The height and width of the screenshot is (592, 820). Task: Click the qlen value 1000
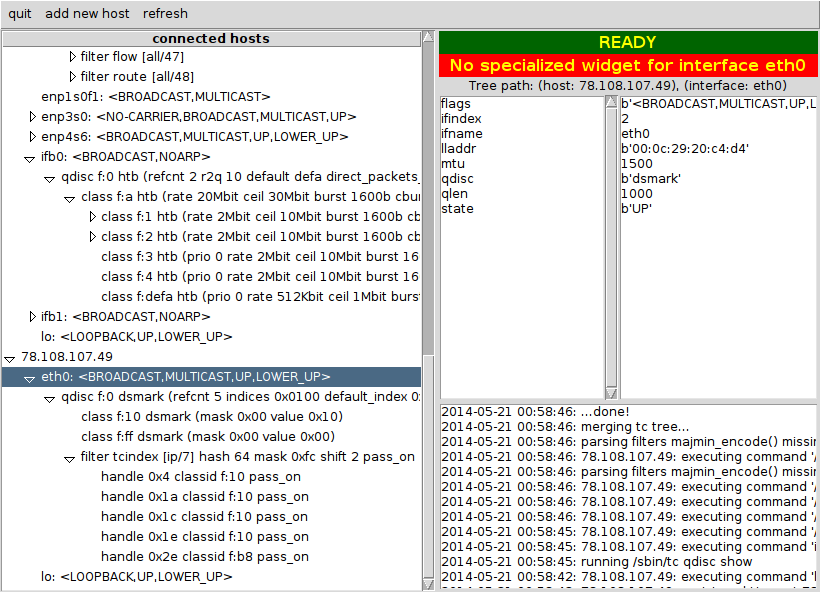pyautogui.click(x=636, y=193)
